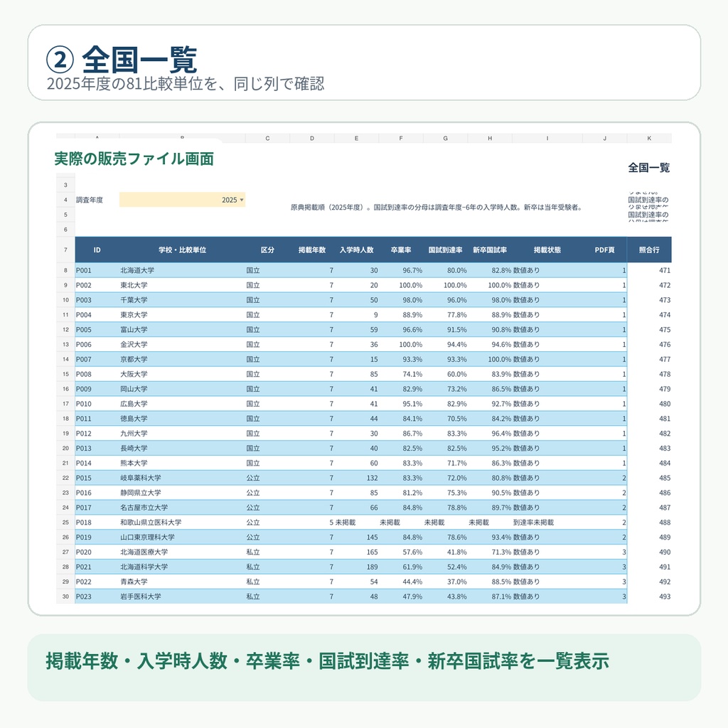This screenshot has height=728, width=728.
Task: Click the 掲載年数 header cell
Action: (x=312, y=250)
